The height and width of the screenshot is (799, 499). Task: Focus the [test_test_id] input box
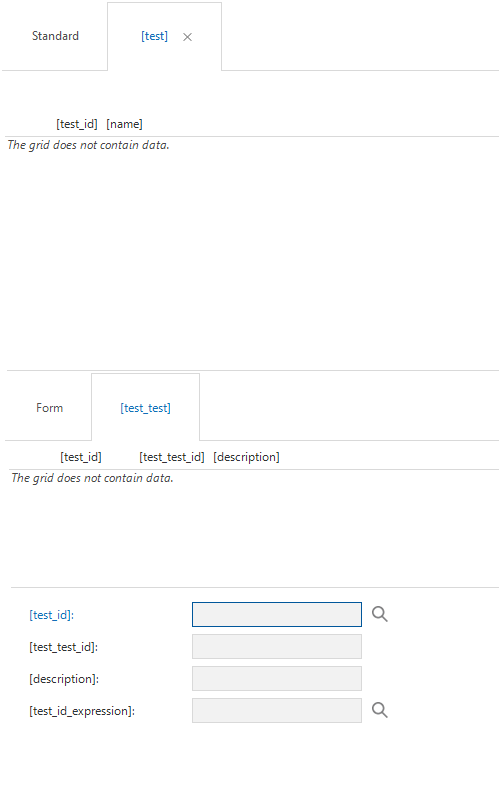[277, 646]
